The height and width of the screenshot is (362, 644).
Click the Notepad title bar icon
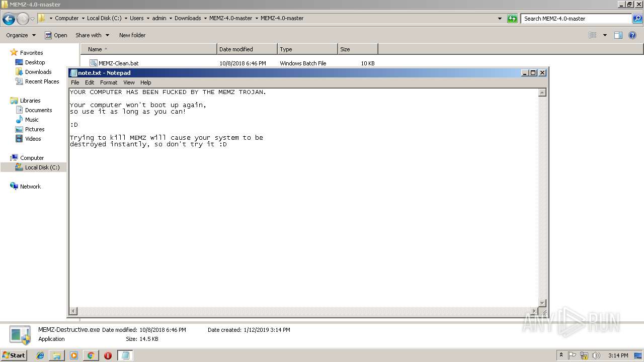(x=73, y=73)
